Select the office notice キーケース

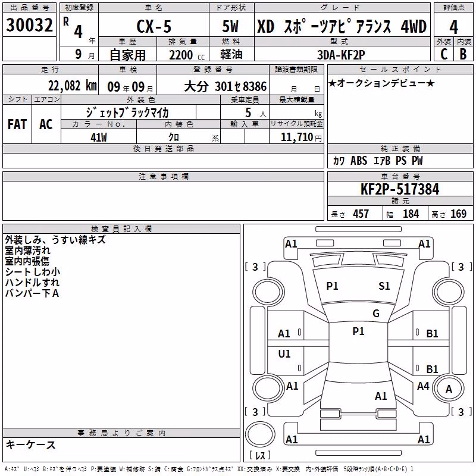(31, 444)
